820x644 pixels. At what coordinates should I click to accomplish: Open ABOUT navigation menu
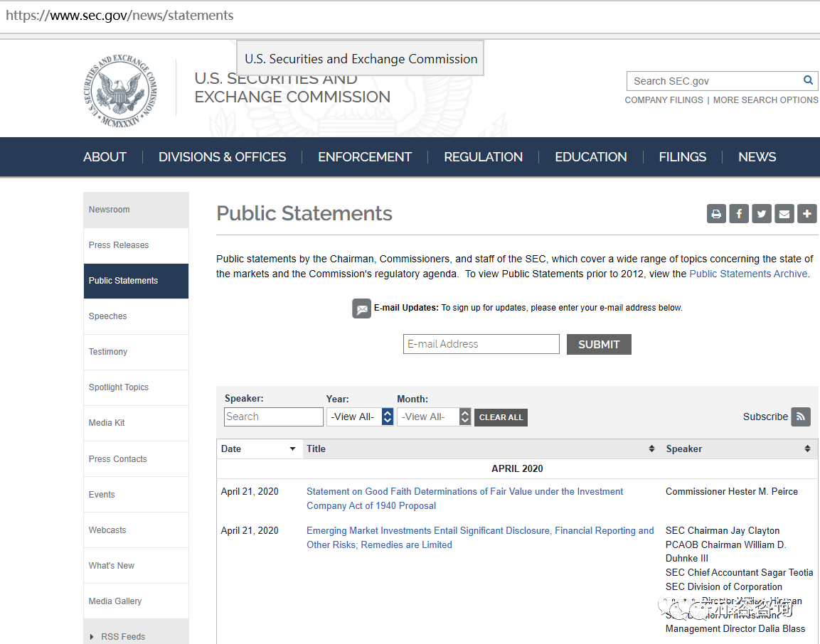pos(105,157)
